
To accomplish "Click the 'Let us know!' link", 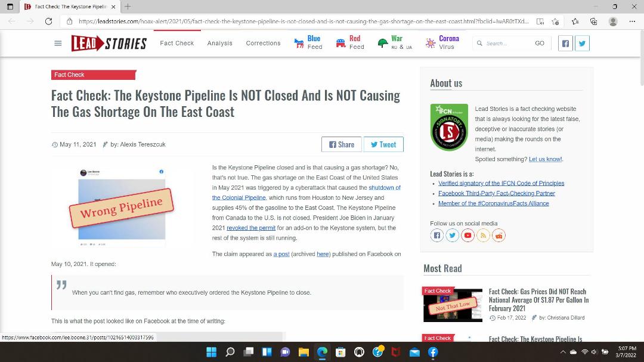I will 546,159.
